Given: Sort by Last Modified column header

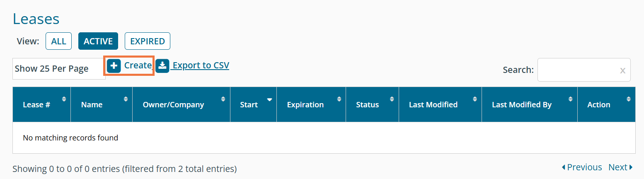Looking at the screenshot, I should (433, 105).
